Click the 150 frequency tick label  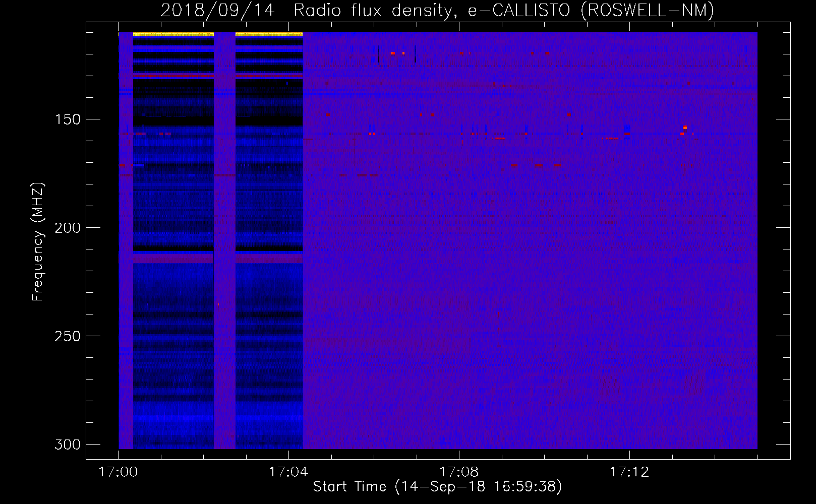pyautogui.click(x=68, y=119)
